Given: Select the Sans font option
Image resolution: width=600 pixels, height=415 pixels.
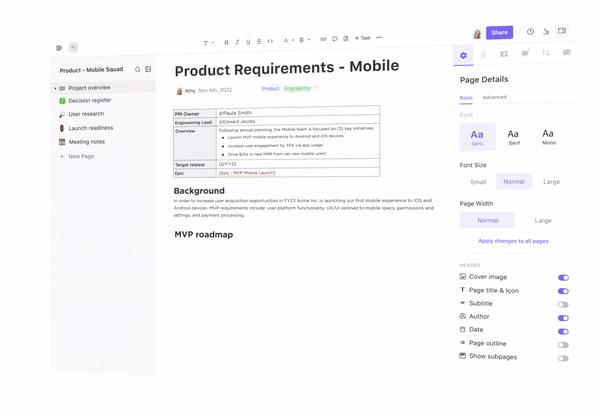Looking at the screenshot, I should click(477, 137).
